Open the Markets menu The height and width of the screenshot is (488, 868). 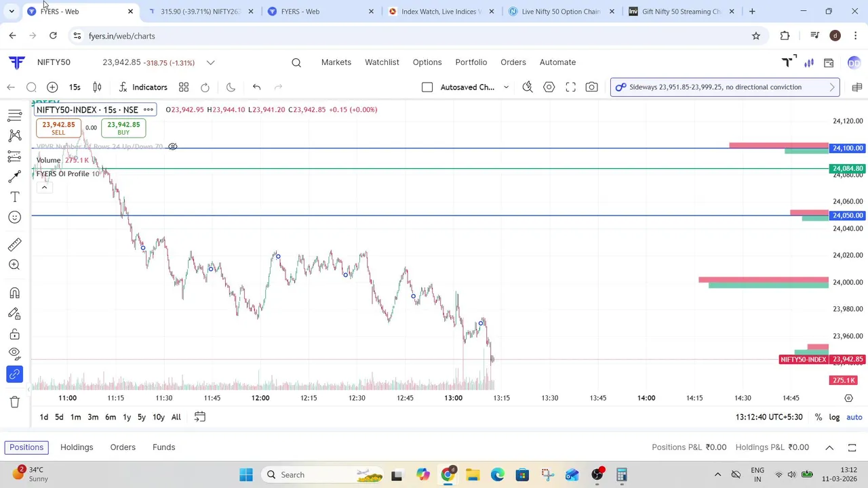[336, 62]
